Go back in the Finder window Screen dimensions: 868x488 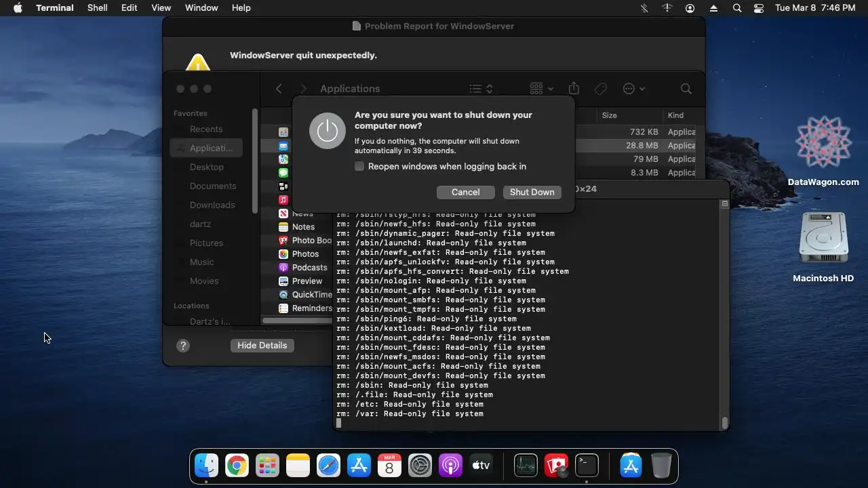[x=279, y=89]
